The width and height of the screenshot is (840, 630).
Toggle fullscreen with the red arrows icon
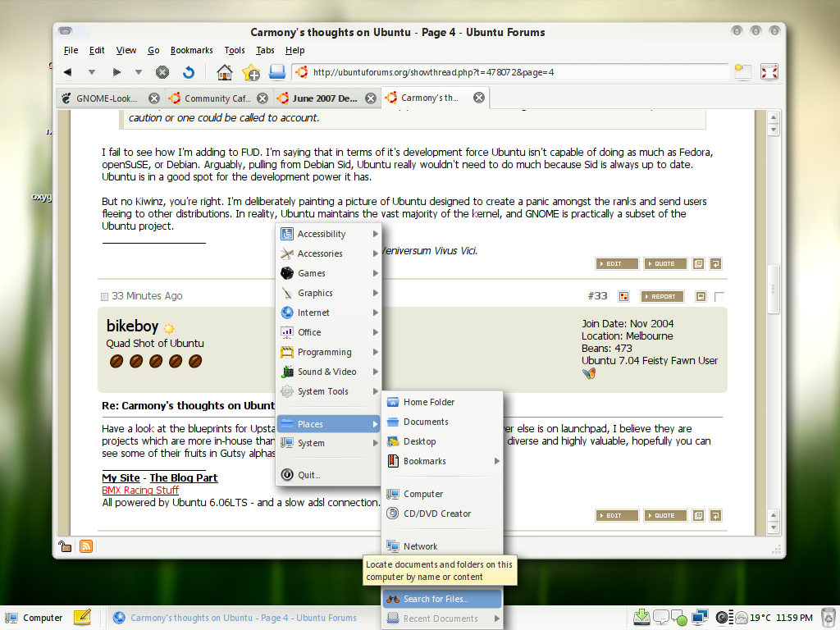tap(769, 72)
